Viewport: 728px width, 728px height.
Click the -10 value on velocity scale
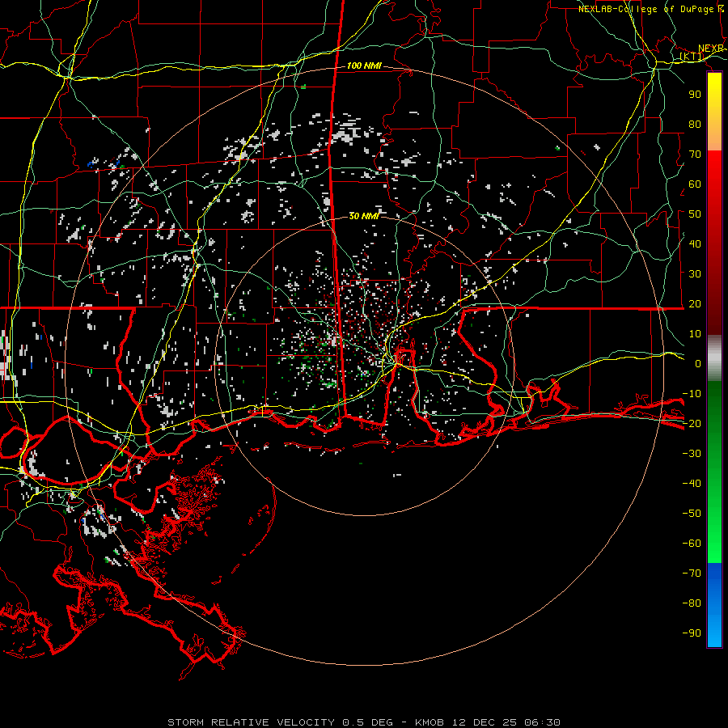pyautogui.click(x=692, y=394)
